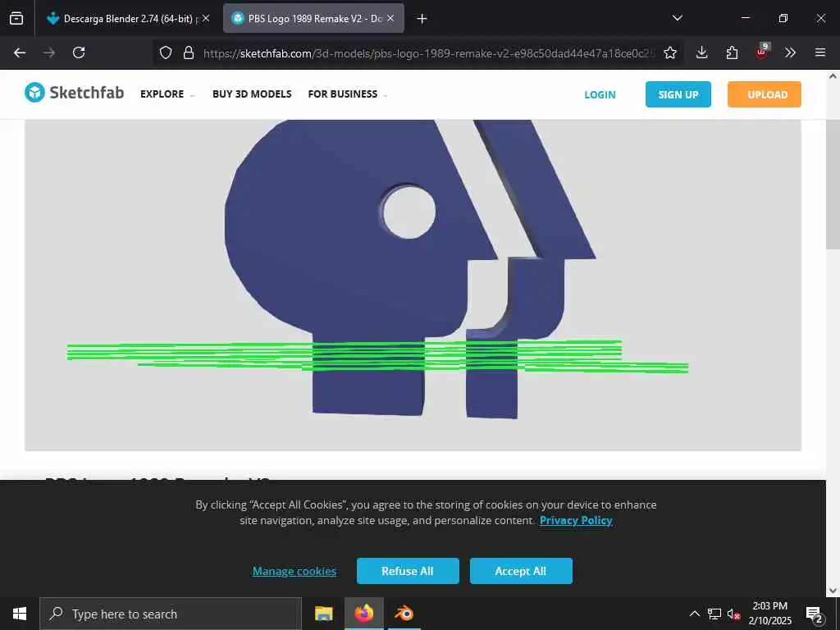Screen dimensions: 840x630
Task: List all tabs with the chevron dropdown
Action: pos(677,18)
